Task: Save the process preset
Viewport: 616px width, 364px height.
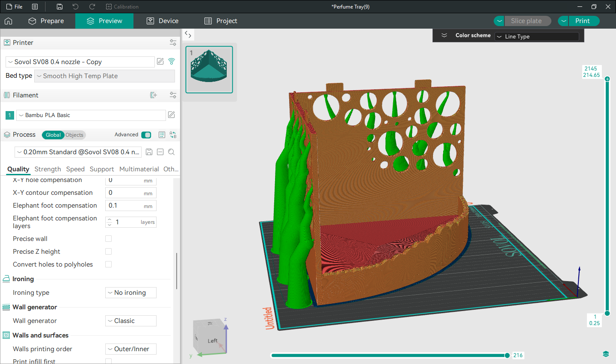Action: tap(149, 152)
